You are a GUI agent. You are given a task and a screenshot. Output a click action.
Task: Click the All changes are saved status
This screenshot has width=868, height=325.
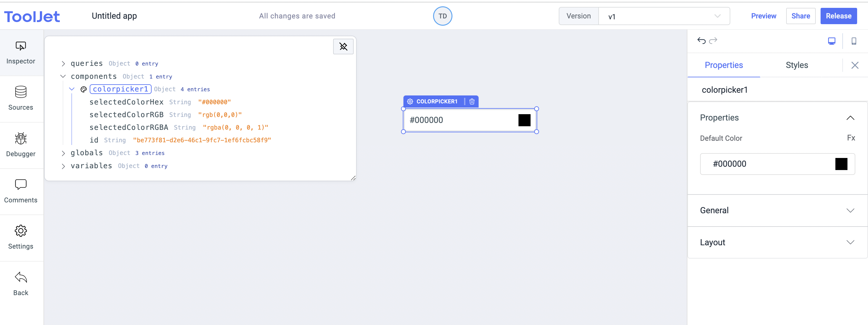(x=297, y=16)
